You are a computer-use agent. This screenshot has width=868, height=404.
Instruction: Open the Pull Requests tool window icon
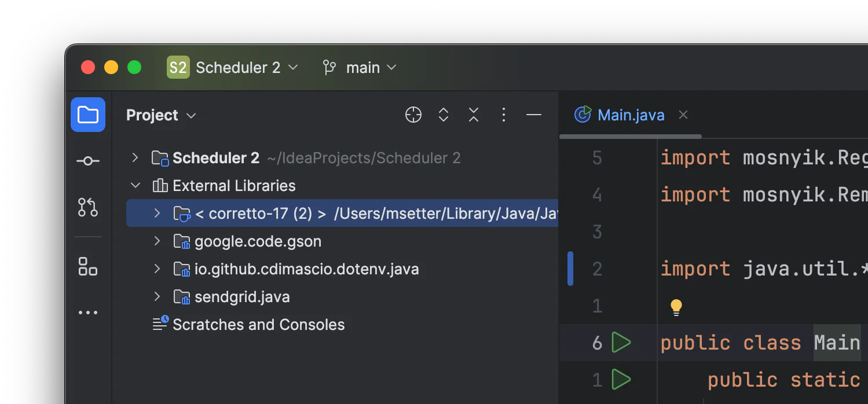[x=88, y=207]
